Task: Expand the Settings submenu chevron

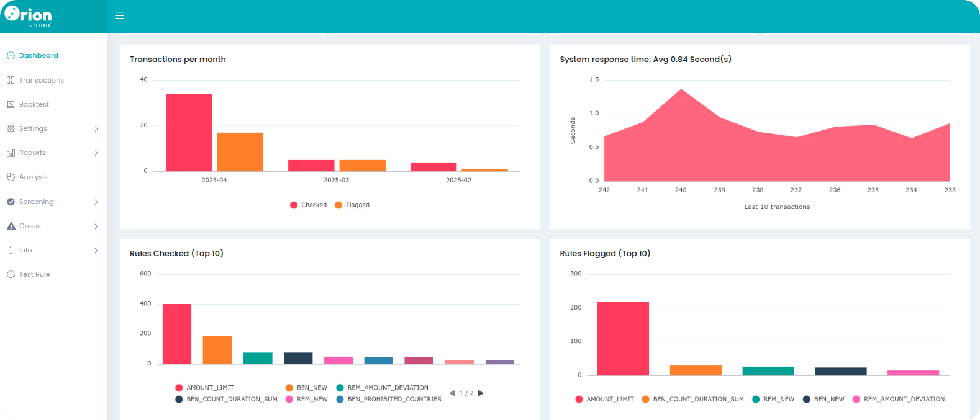Action: click(x=96, y=129)
